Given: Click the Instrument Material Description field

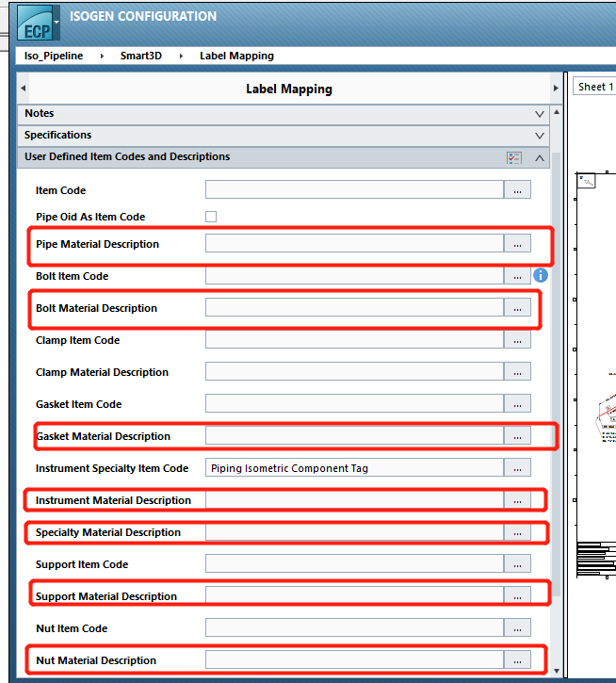Looking at the screenshot, I should [354, 499].
